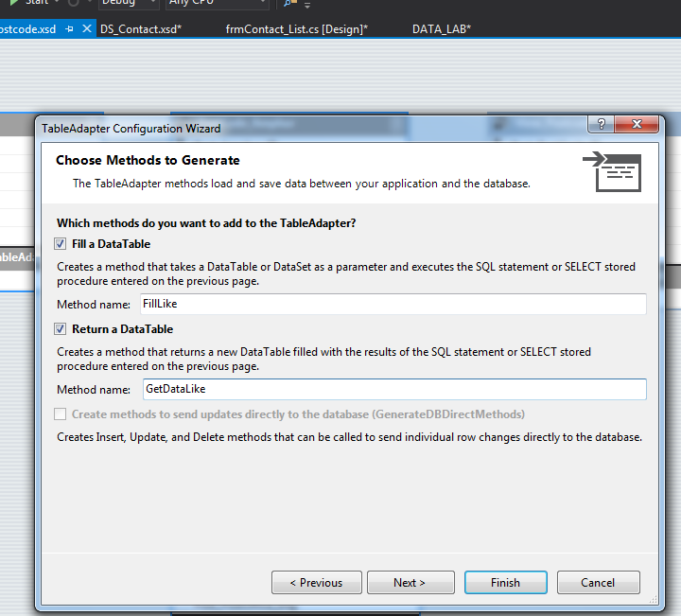Click Finish to complete the wizard

505,583
